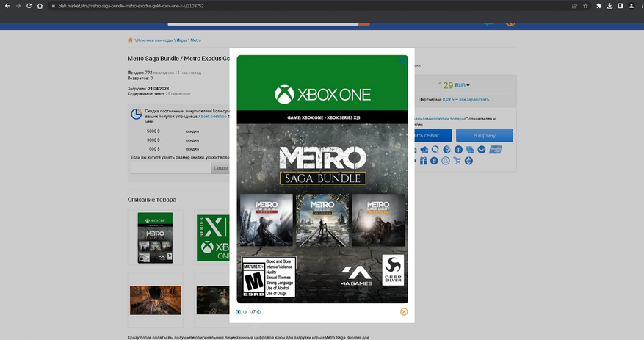Select the Litecoin payment icon
The width and height of the screenshot is (644, 340).
coord(446,161)
